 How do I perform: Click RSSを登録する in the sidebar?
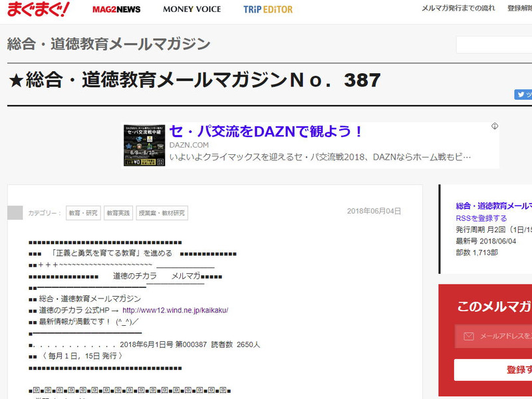click(x=481, y=218)
